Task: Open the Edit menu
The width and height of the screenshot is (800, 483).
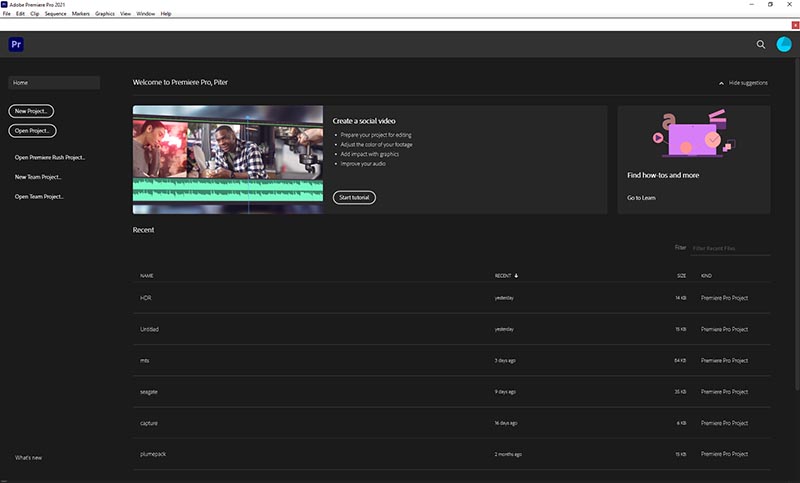Action: pos(20,14)
